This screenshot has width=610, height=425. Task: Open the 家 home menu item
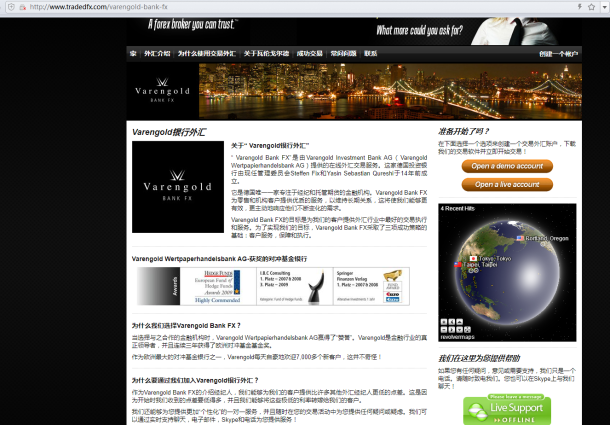click(133, 53)
